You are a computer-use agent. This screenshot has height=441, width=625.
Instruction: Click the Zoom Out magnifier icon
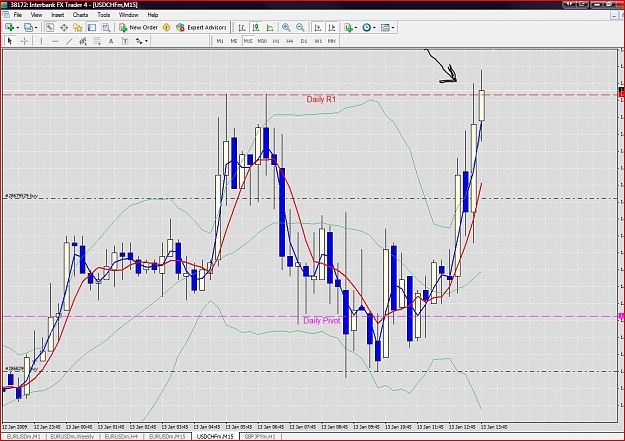(x=300, y=28)
